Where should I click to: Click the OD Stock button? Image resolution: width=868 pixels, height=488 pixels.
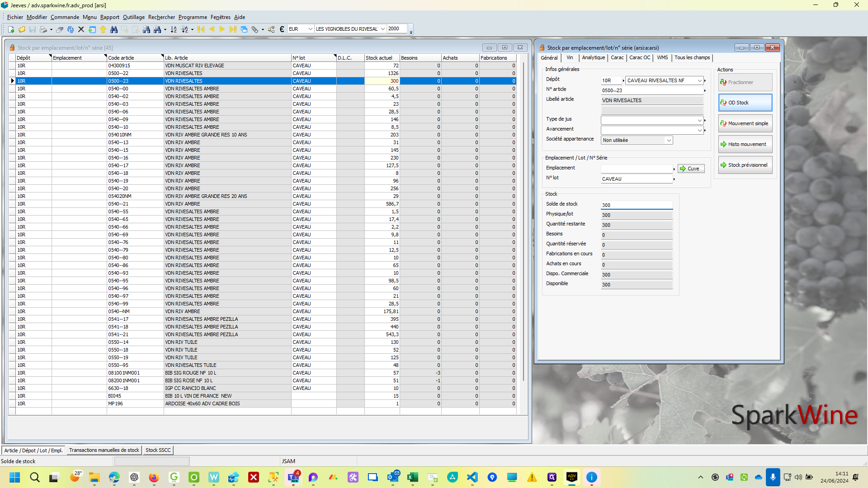(745, 103)
